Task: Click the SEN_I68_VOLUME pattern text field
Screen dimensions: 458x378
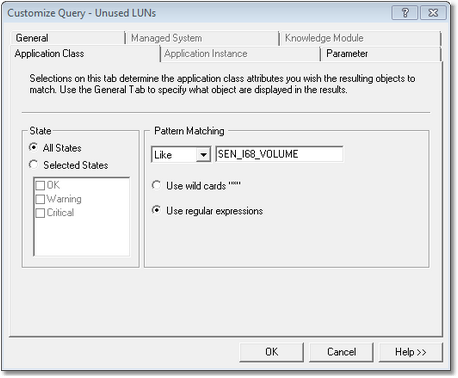Action: tap(279, 154)
